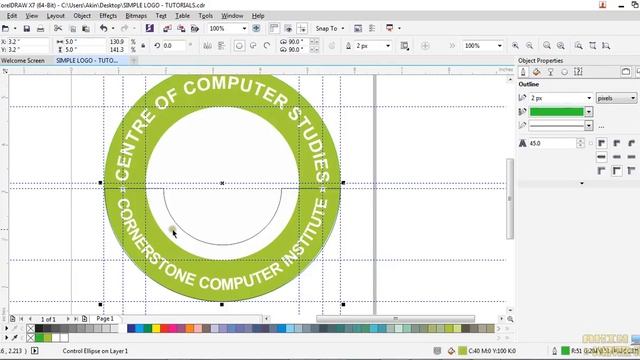Click the Zoom In magnifier

click(x=516, y=46)
